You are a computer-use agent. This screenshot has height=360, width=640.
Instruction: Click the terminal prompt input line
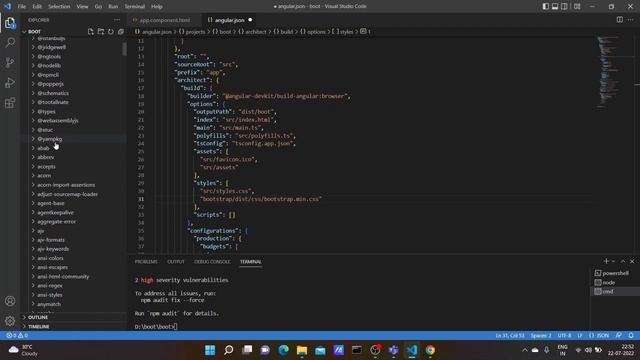click(x=156, y=327)
